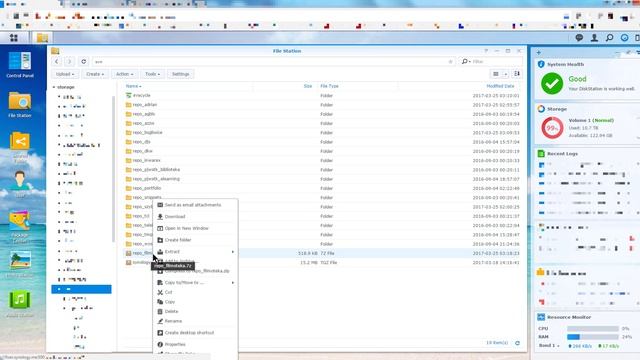Select the highlighted tree folder
640x360 pixels.
[81, 289]
